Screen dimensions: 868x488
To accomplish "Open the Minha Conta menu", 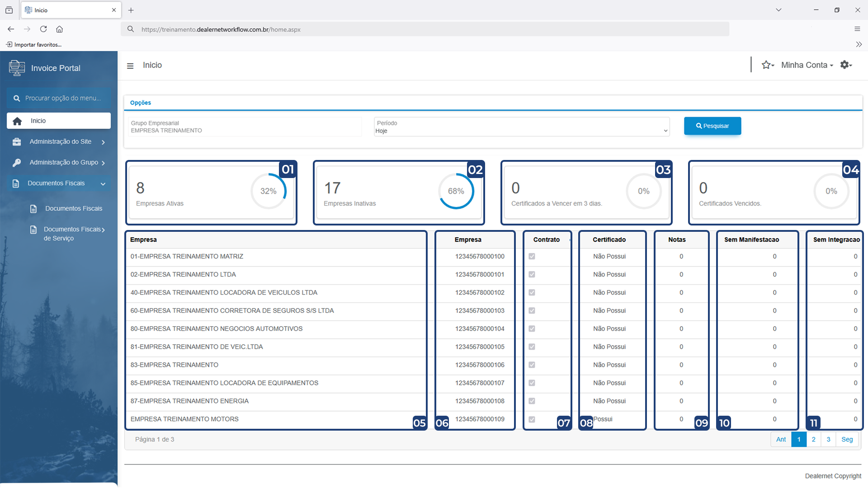I will click(807, 66).
